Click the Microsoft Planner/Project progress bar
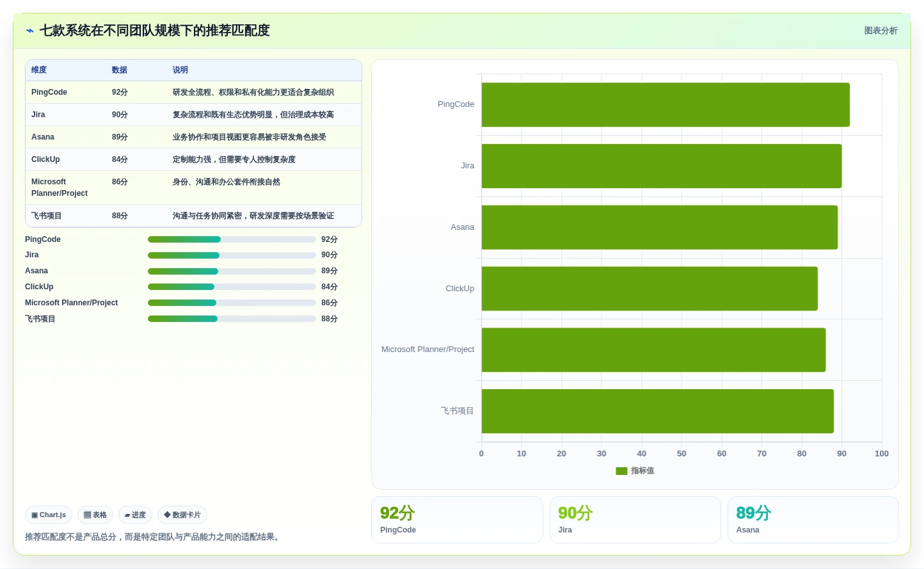This screenshot has height=569, width=924. pyautogui.click(x=232, y=303)
